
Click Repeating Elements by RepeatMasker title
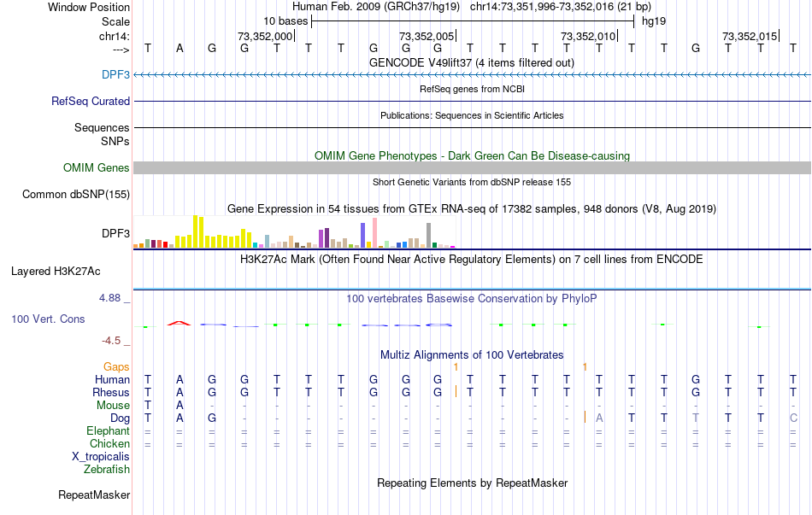coord(472,483)
